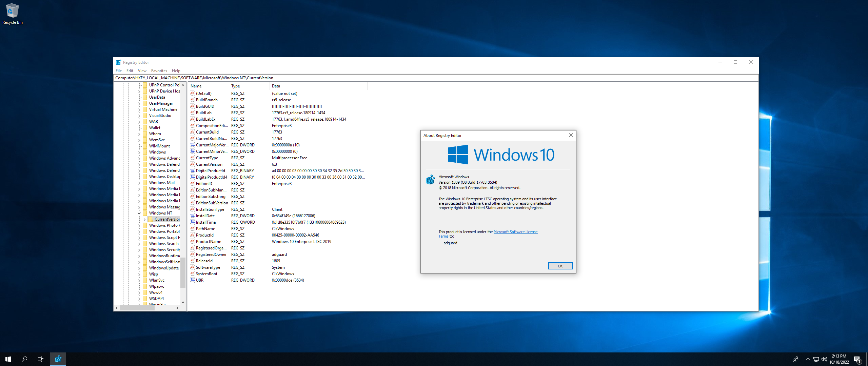Sort values by the Type column header
868x366 pixels.
pyautogui.click(x=249, y=86)
